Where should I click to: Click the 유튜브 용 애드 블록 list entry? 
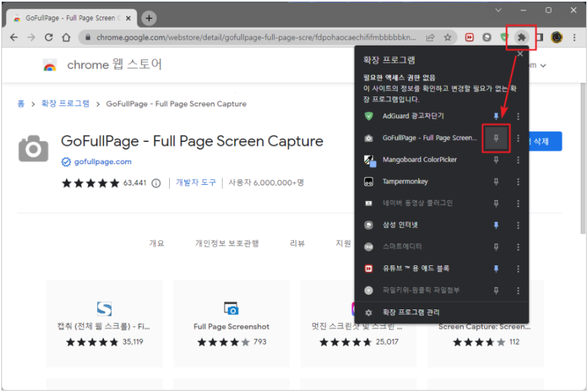[x=416, y=269]
